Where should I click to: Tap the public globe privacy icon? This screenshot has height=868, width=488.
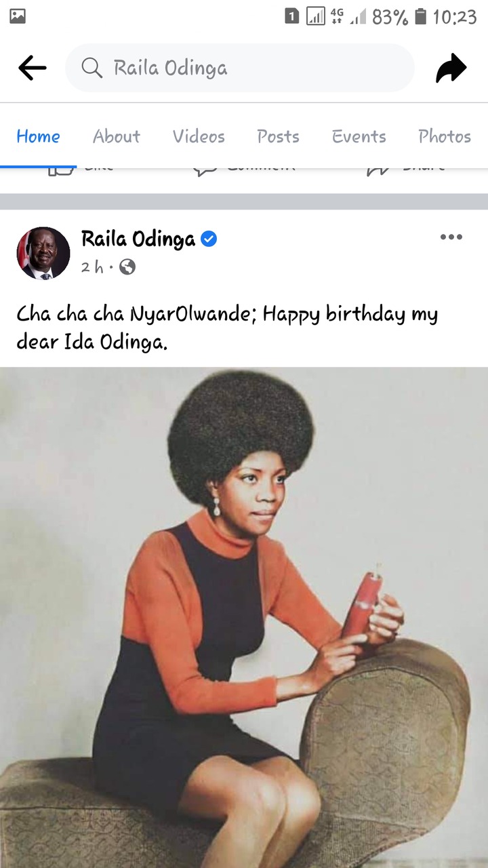point(127,267)
